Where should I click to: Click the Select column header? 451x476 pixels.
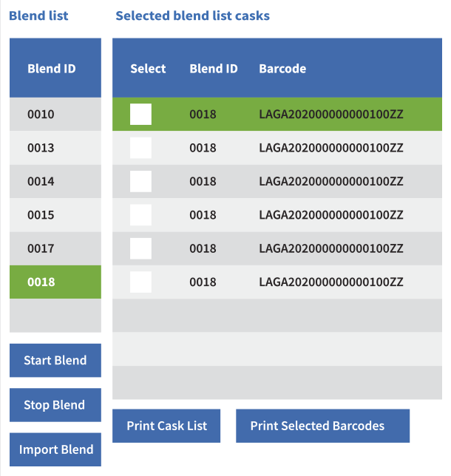pos(148,69)
